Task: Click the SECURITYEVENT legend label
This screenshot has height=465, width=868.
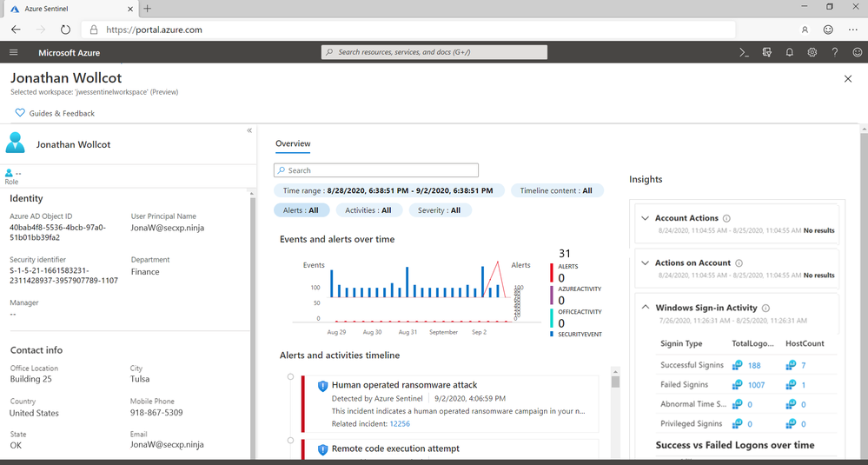Action: tap(580, 335)
